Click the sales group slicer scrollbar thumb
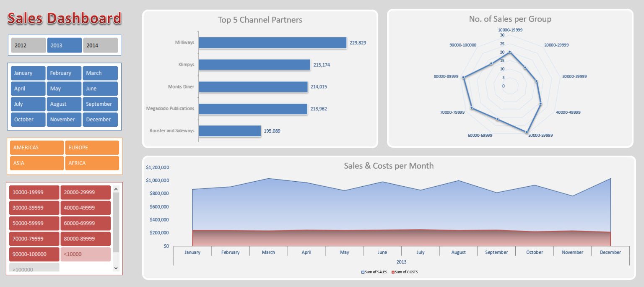Image resolution: width=644 pixels, height=287 pixels. (116, 222)
